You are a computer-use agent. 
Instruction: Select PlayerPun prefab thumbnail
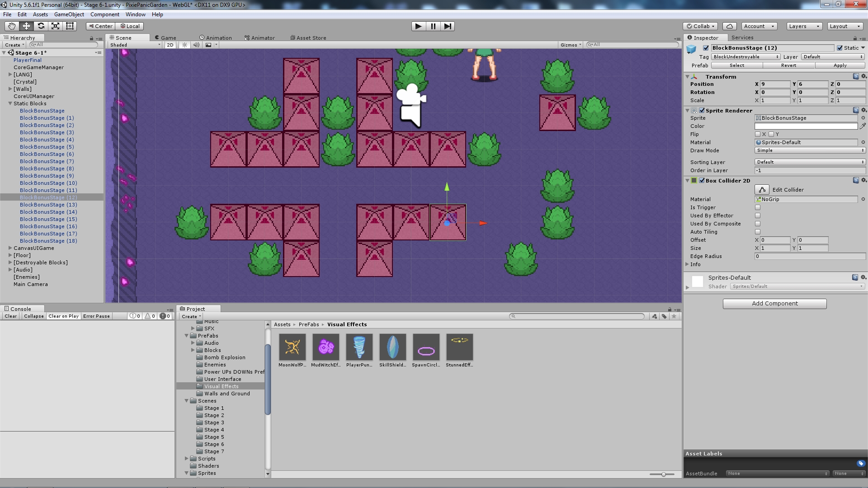(x=359, y=347)
